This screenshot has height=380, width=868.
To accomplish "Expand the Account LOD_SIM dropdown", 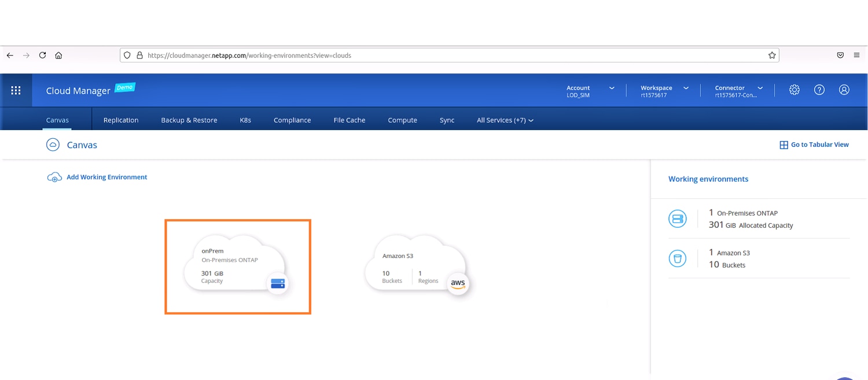I will (590, 91).
